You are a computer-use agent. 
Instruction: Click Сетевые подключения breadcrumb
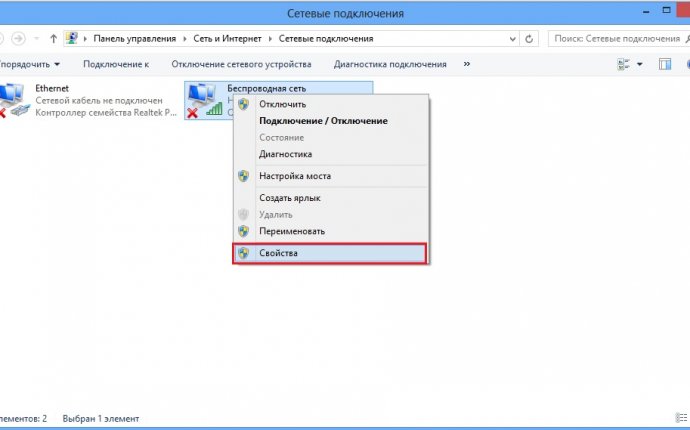(x=326, y=39)
